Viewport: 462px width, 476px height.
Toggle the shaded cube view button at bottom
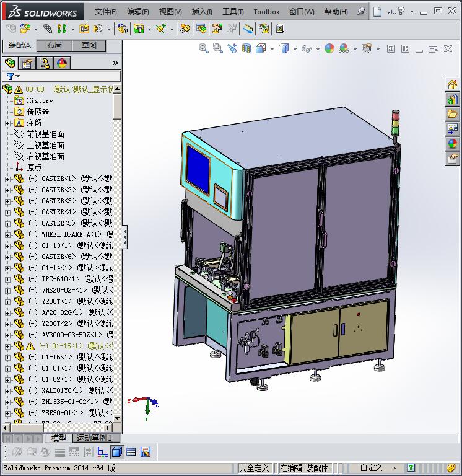click(117, 452)
